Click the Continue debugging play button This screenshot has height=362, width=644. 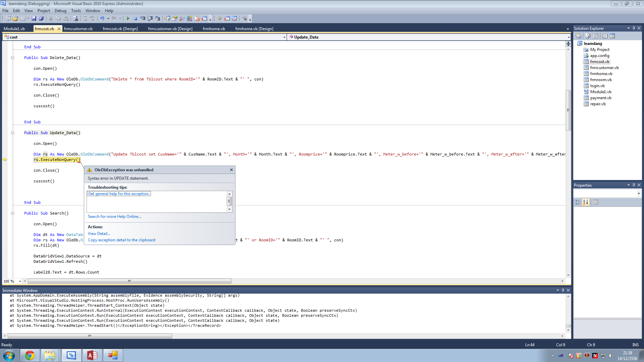(x=128, y=19)
